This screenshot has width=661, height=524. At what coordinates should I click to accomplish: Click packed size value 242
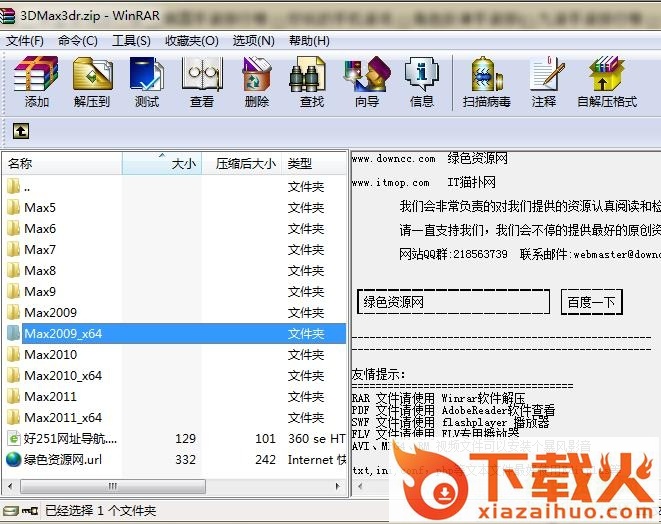pos(265,460)
